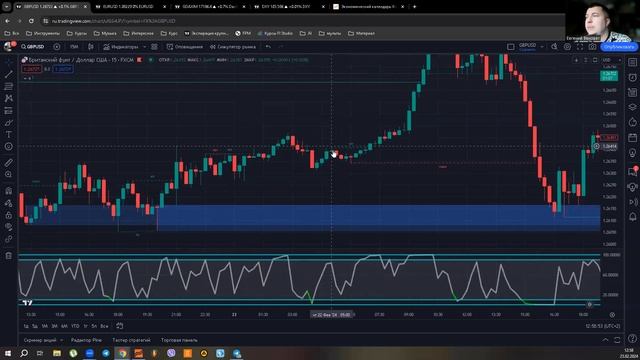This screenshot has height=360, width=640.
Task: Start the market replay simulator
Action: [x=233, y=47]
